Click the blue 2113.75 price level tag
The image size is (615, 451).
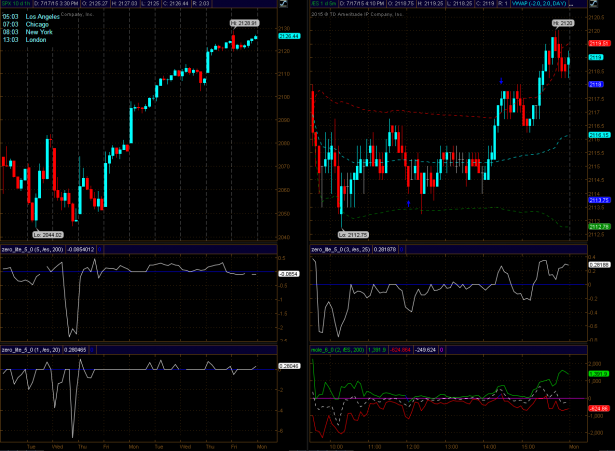599,200
